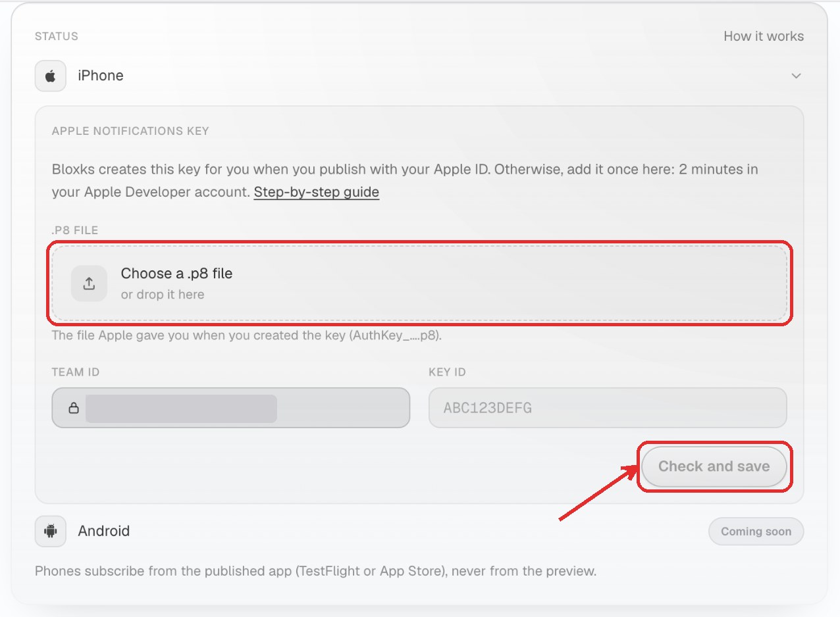Click the 'or drop it here' text
Viewport: 840px width, 617px height.
click(163, 295)
